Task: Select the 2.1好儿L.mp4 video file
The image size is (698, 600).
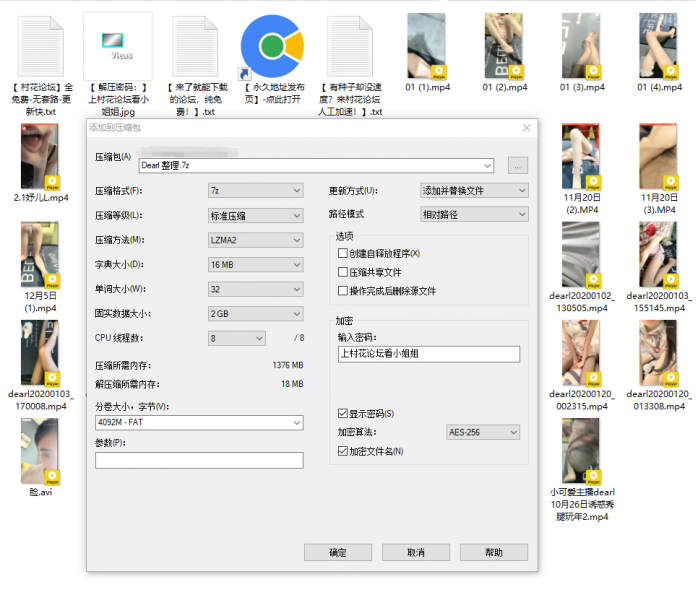Action: 41,157
